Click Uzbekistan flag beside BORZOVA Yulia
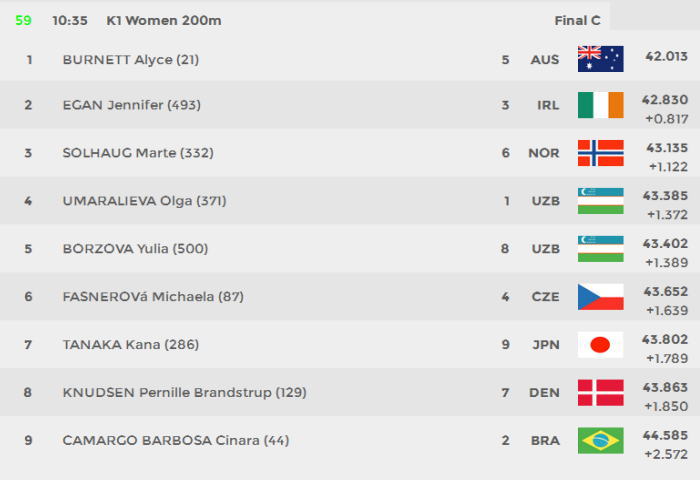 click(x=600, y=249)
